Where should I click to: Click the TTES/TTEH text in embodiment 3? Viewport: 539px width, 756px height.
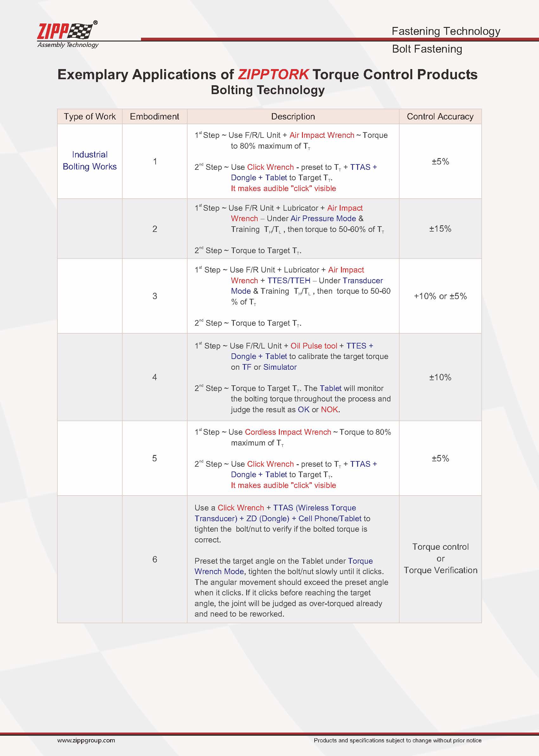tap(289, 280)
